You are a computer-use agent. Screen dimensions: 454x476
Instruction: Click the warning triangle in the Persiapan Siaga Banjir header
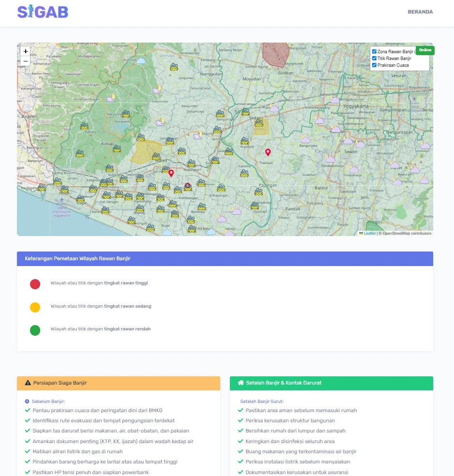[x=28, y=383]
